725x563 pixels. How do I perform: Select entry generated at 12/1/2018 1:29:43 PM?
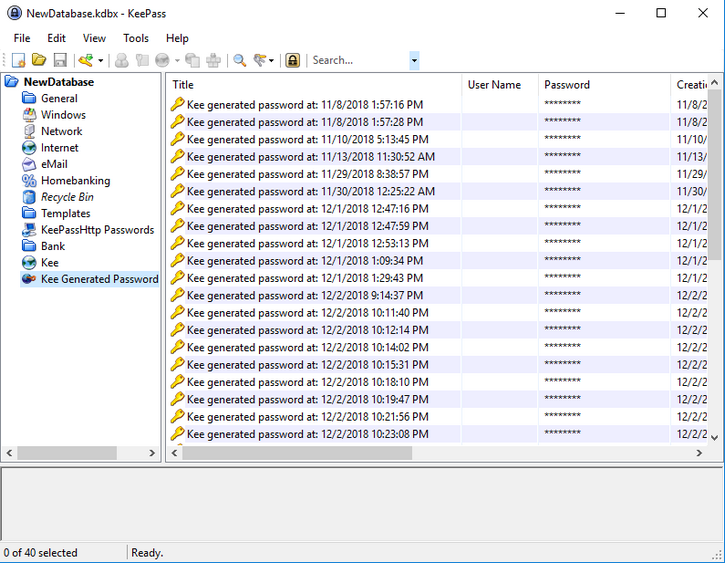(x=305, y=278)
